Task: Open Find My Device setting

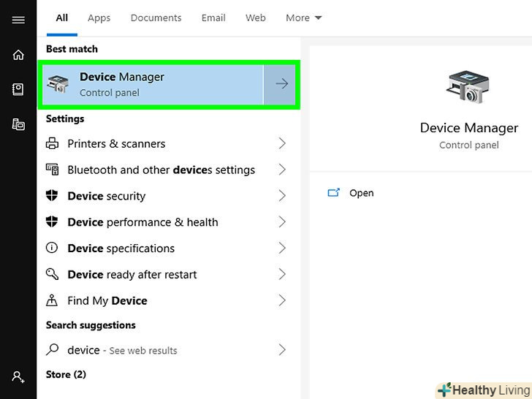Action: click(169, 300)
